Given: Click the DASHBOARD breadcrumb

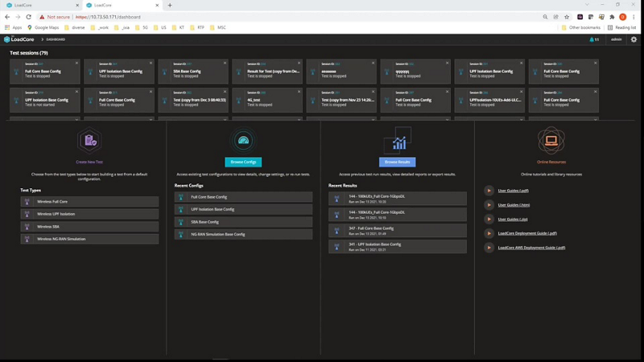Looking at the screenshot, I should pos(56,39).
